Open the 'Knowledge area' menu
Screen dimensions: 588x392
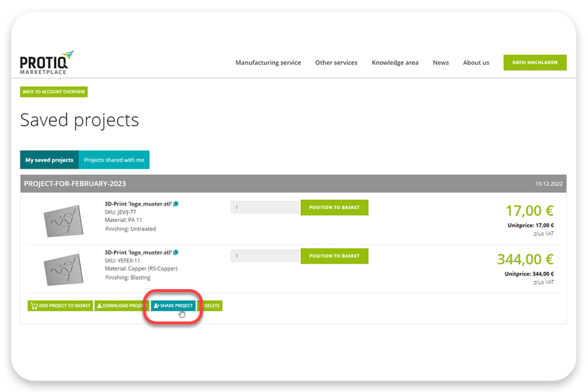pyautogui.click(x=395, y=62)
